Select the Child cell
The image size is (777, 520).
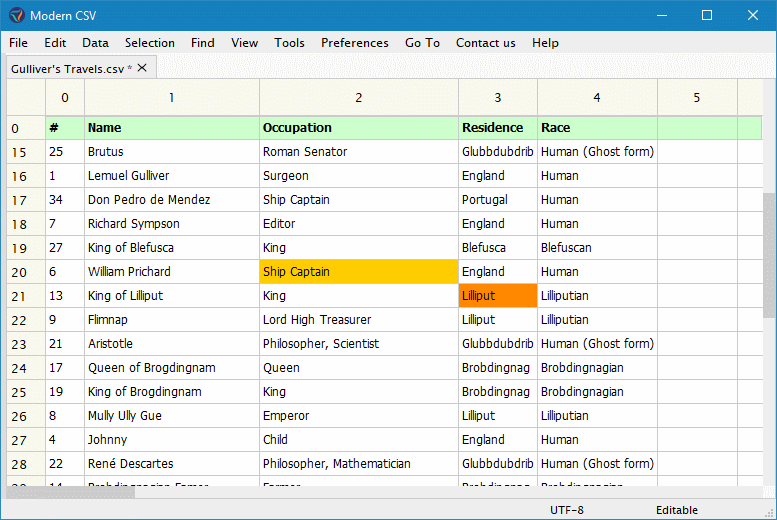[x=359, y=440]
